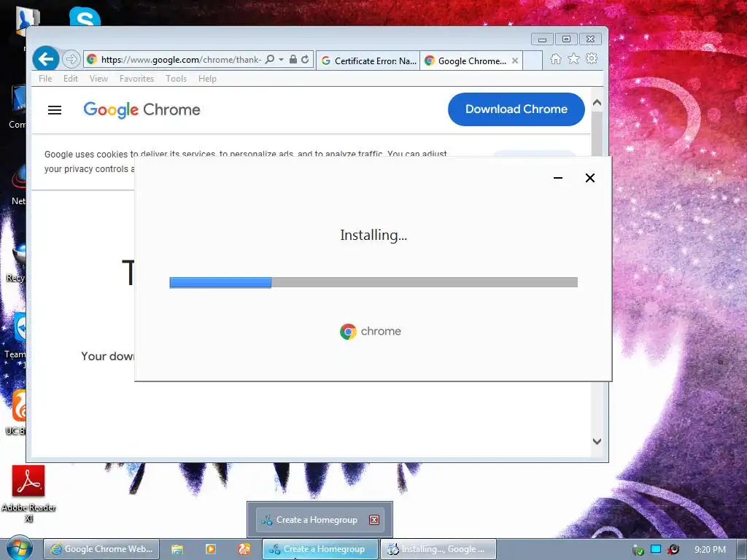Open the Favorites menu
This screenshot has width=747, height=560.
click(136, 79)
